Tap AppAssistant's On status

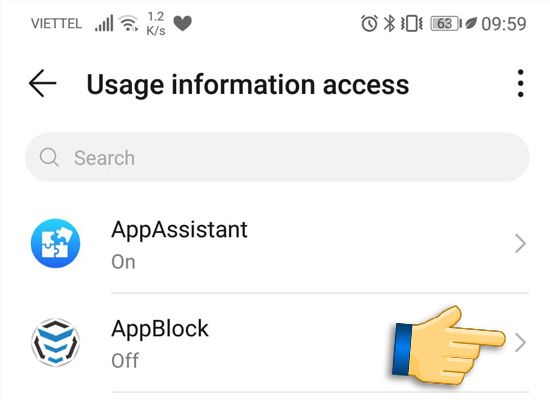click(123, 262)
